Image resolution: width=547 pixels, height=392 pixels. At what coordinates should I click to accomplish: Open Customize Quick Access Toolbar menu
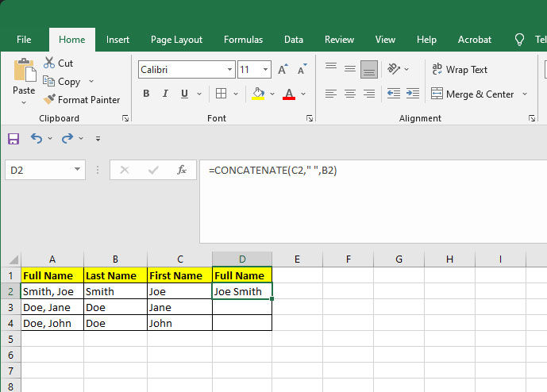[x=98, y=139]
